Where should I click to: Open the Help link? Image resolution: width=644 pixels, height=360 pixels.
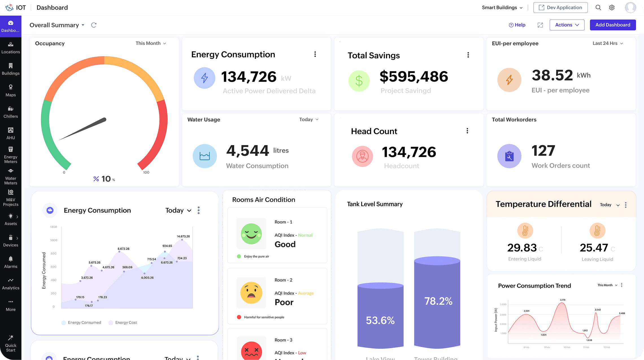(517, 25)
